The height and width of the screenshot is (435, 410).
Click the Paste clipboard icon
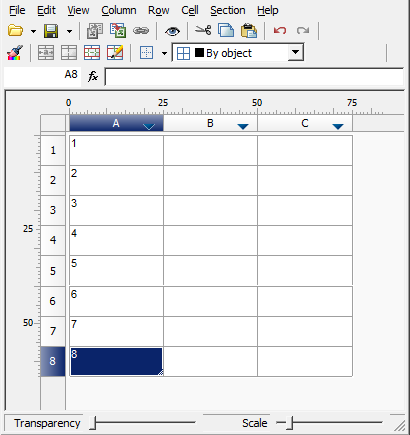[x=249, y=30]
